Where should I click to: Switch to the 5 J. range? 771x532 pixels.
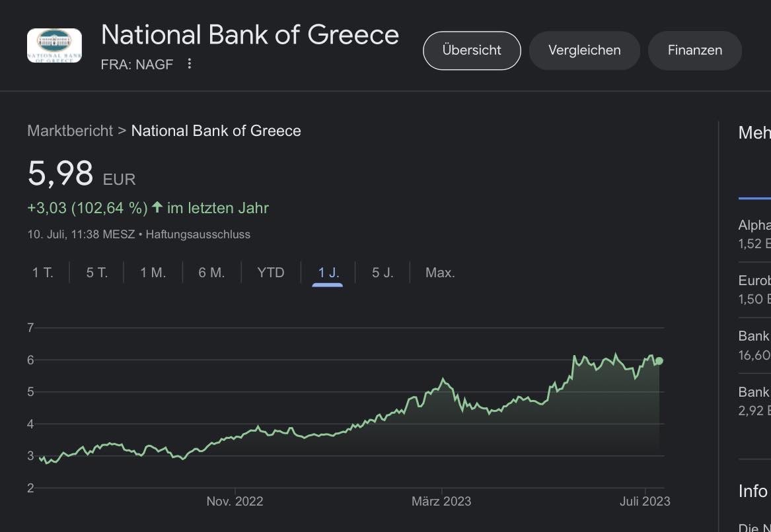(x=383, y=273)
